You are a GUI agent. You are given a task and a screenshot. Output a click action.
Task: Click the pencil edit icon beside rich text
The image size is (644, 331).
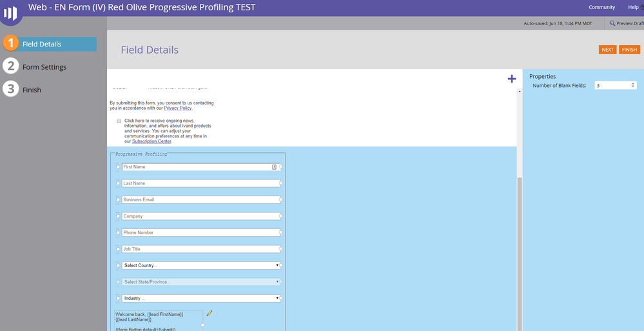pyautogui.click(x=210, y=314)
